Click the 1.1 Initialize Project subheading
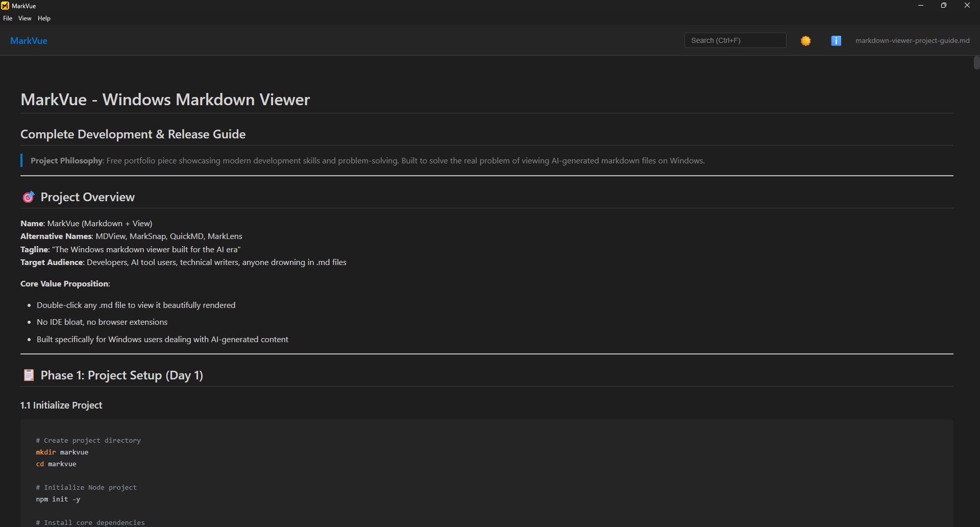Screen dimensions: 980x527 [61, 405]
